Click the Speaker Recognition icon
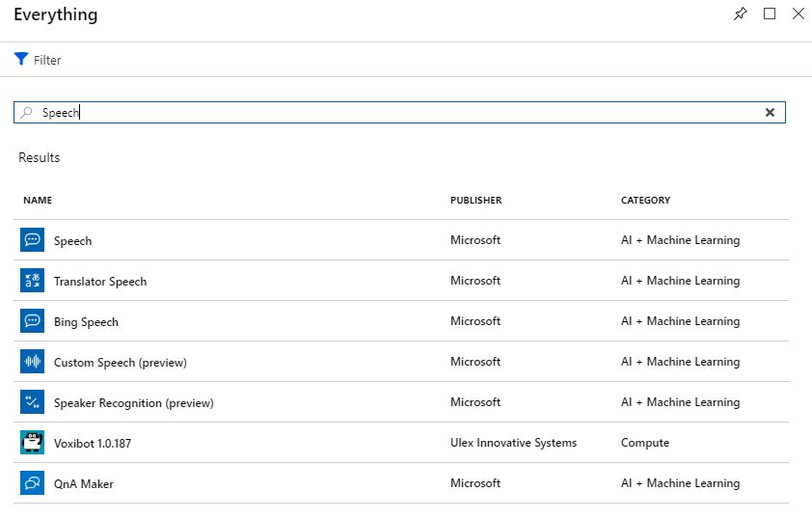Screen dimensions: 812x519 click(x=32, y=402)
